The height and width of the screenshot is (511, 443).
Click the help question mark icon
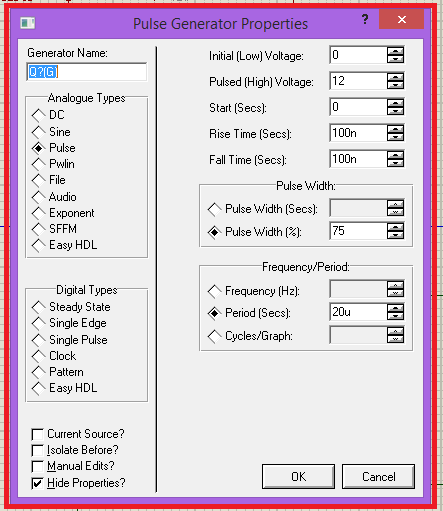point(365,19)
